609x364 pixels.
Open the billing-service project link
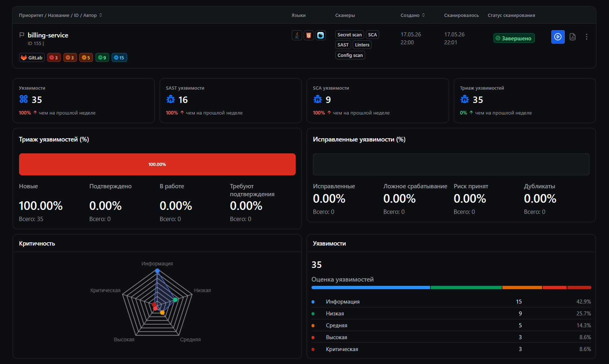click(48, 35)
